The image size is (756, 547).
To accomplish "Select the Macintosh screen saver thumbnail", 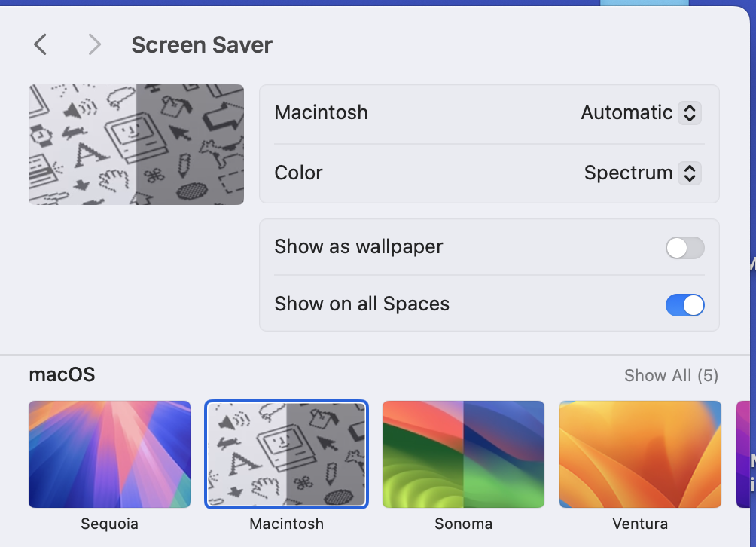I will (x=286, y=454).
